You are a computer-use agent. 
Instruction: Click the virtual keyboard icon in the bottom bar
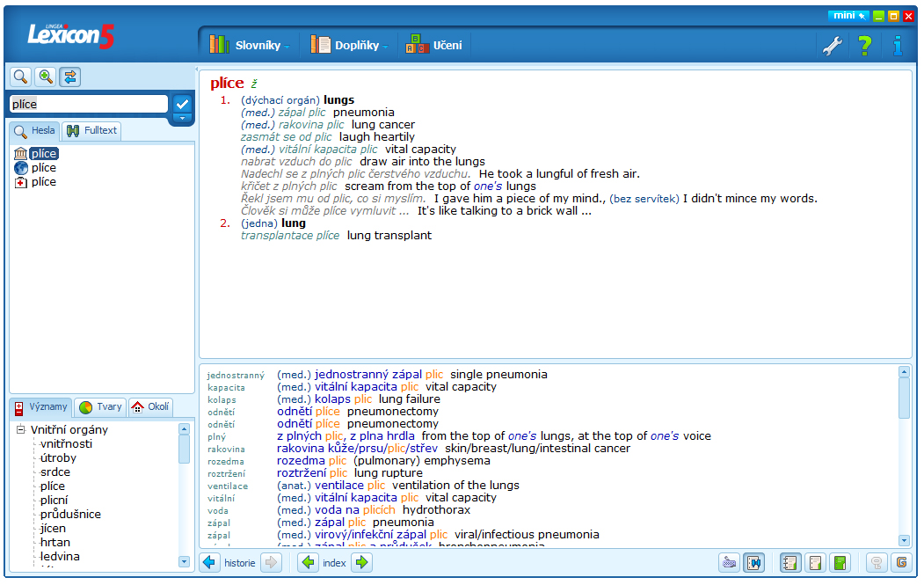(x=728, y=563)
